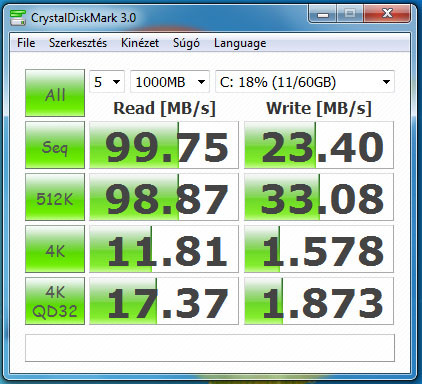Select the Seq read value 99.75
Viewport: 422px width, 384px height.
[x=164, y=145]
